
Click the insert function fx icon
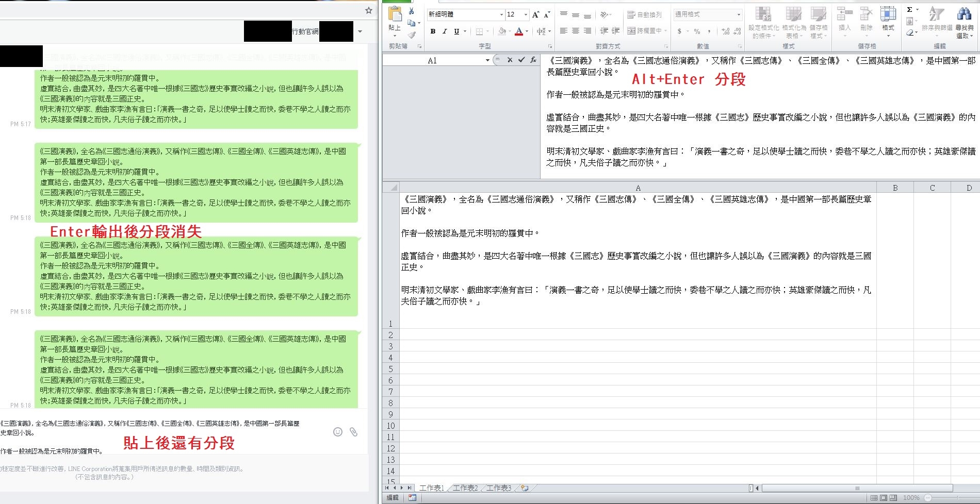pos(533,60)
